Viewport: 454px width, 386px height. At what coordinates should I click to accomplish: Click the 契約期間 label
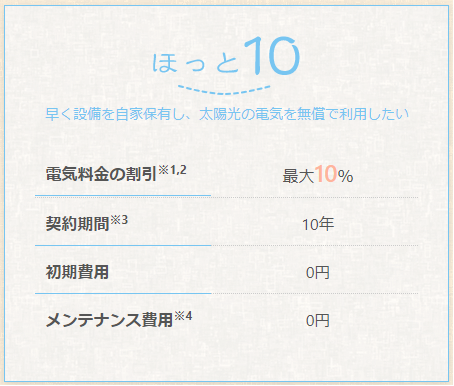click(x=77, y=224)
